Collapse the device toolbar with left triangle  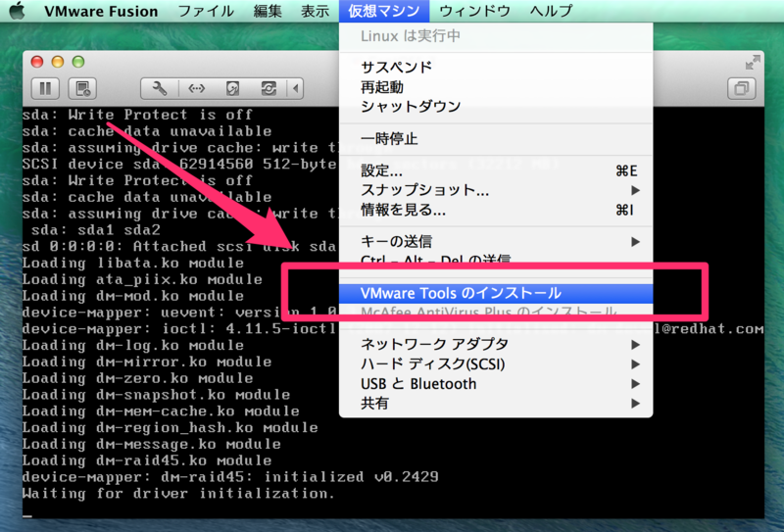tap(296, 89)
